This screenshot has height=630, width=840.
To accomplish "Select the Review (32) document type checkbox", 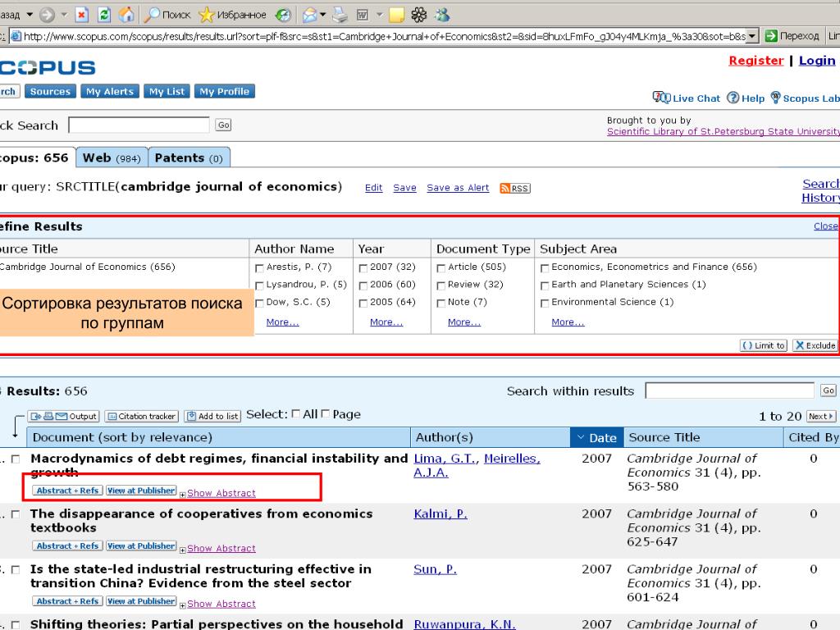I will point(441,285).
